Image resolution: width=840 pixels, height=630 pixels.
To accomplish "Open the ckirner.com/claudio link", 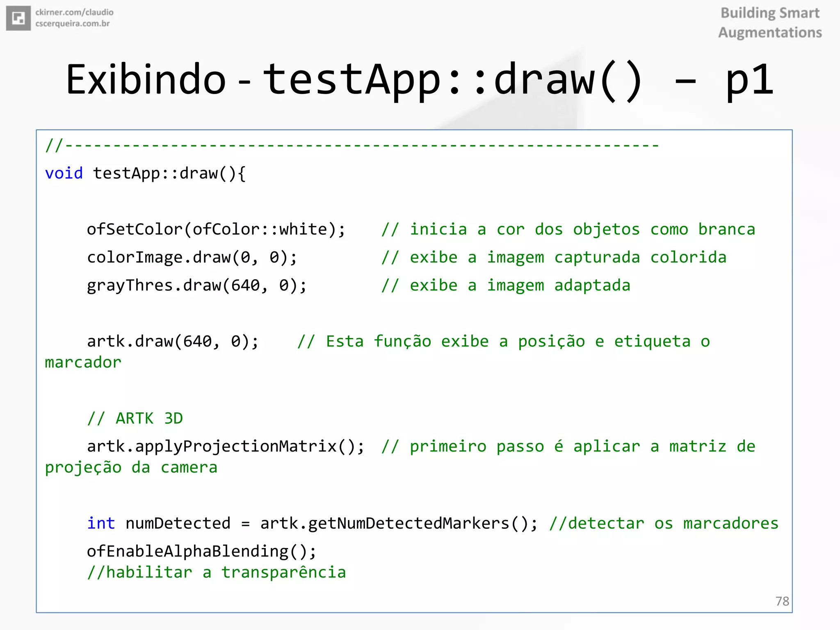I will [x=74, y=12].
